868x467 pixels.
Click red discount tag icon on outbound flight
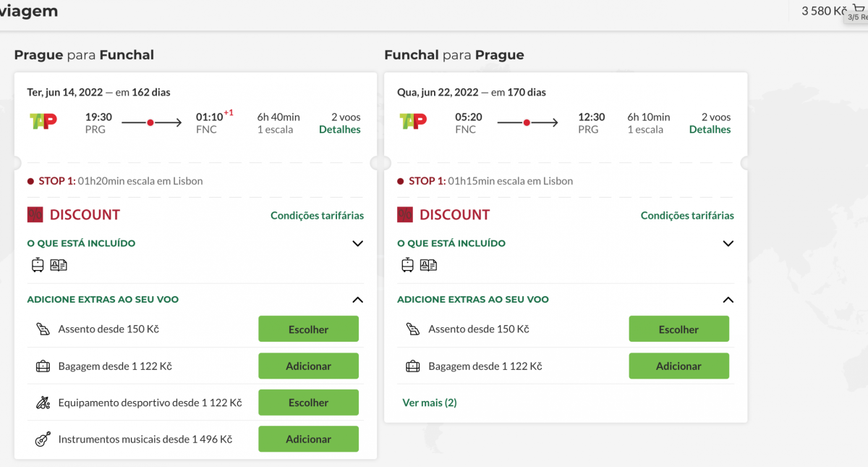pos(35,215)
